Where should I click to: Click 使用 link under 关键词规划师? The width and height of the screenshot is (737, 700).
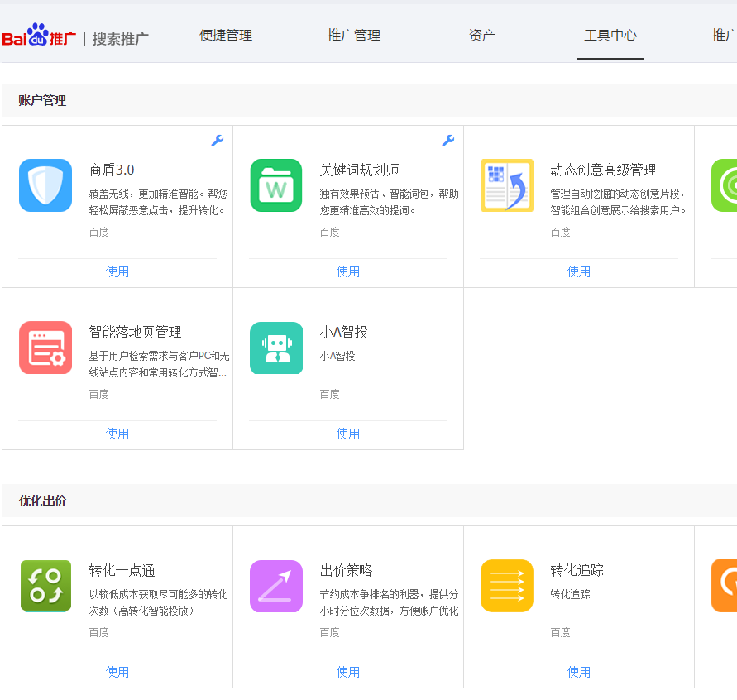[347, 271]
